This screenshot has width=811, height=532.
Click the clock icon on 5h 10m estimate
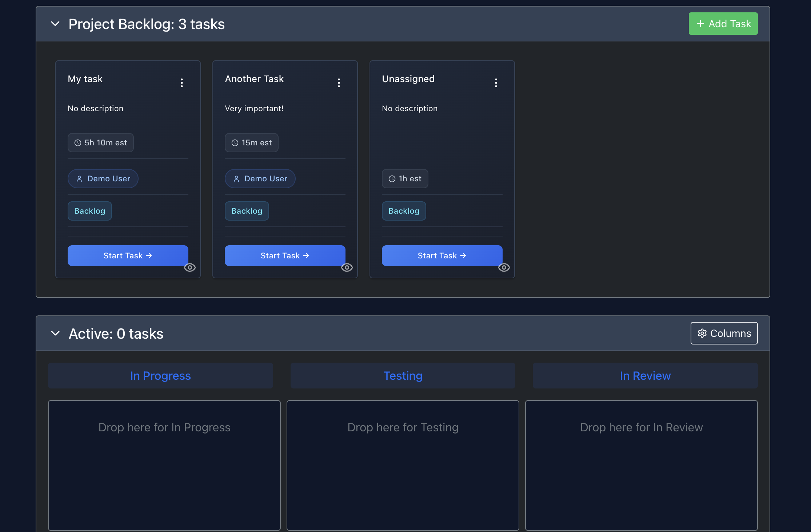(77, 142)
